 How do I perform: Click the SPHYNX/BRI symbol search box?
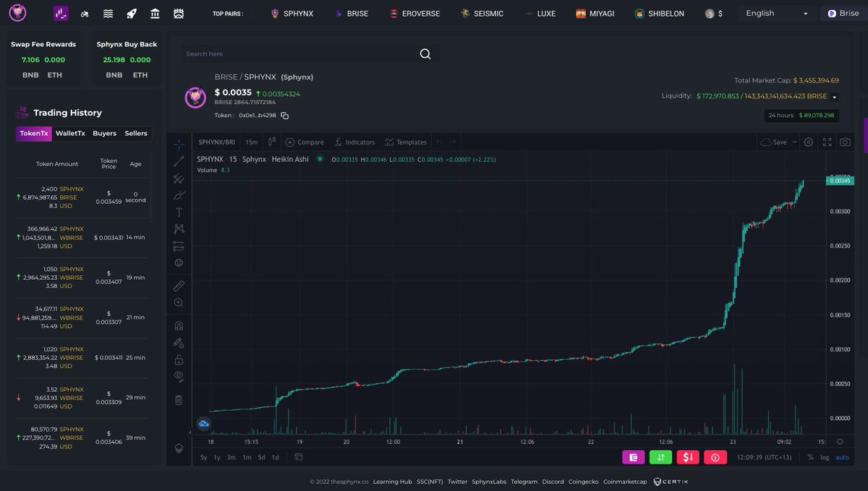(217, 142)
